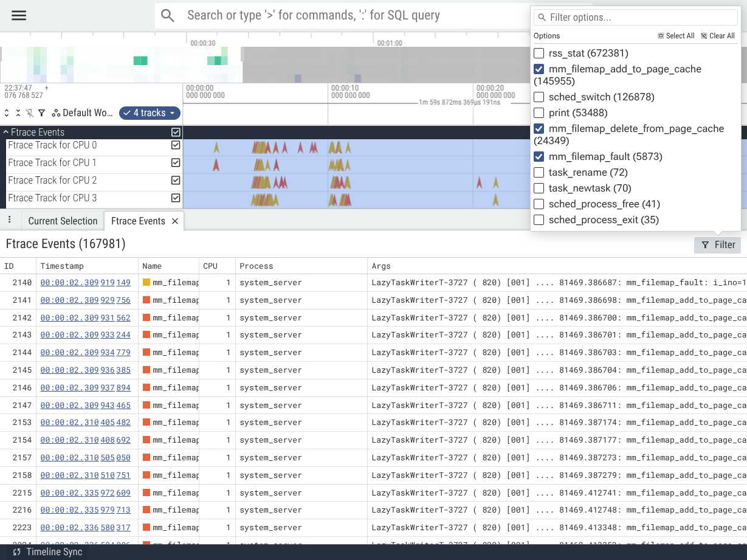Open timestamp 00:00:02.336580317 link
Screen dimensions: 747x560
(86, 528)
